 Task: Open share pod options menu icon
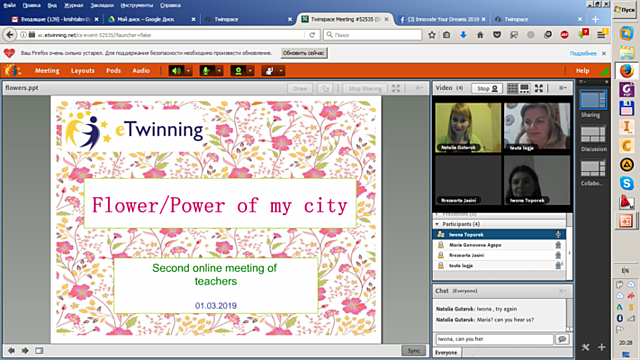point(419,88)
